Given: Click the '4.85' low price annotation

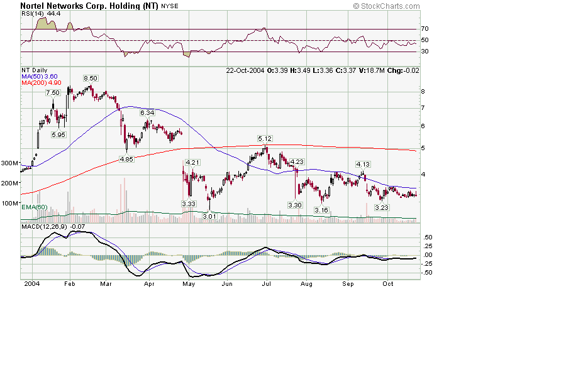Looking at the screenshot, I should tap(126, 159).
